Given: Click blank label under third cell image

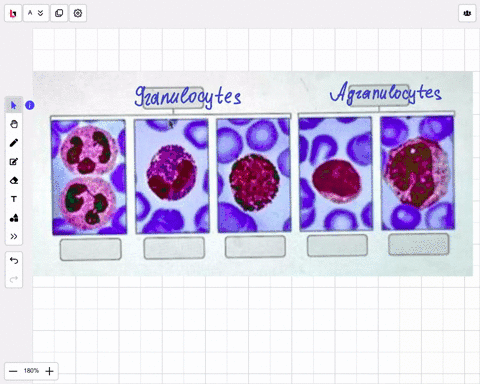Looking at the screenshot, I should pyautogui.click(x=255, y=246).
